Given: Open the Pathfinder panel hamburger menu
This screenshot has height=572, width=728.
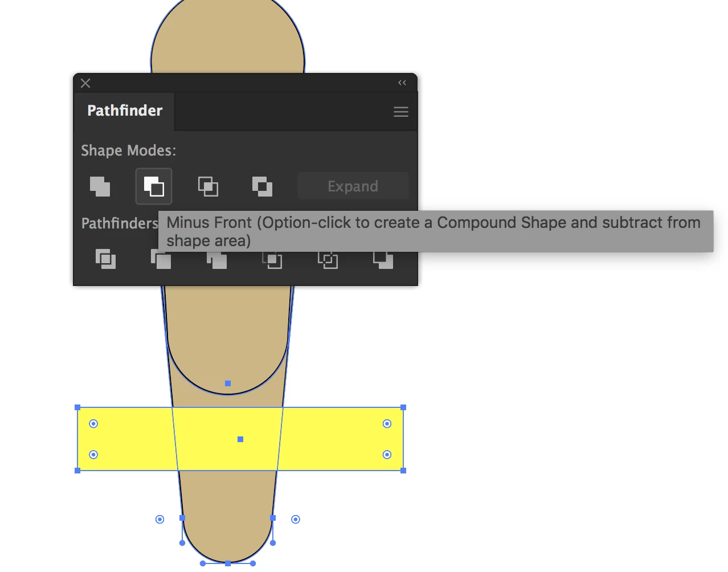Looking at the screenshot, I should [x=401, y=112].
